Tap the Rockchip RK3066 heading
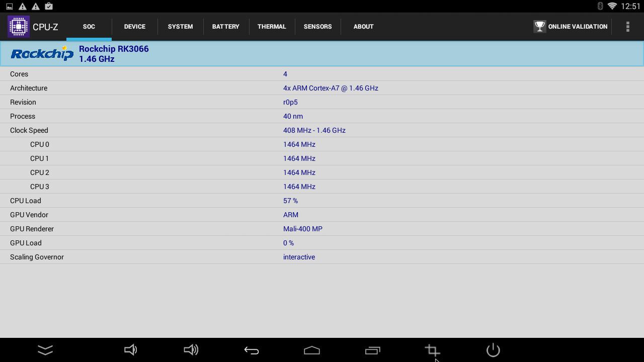The width and height of the screenshot is (644, 362). 114,49
